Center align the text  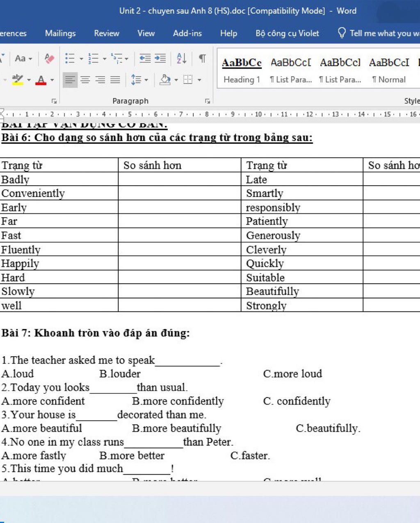pos(85,80)
